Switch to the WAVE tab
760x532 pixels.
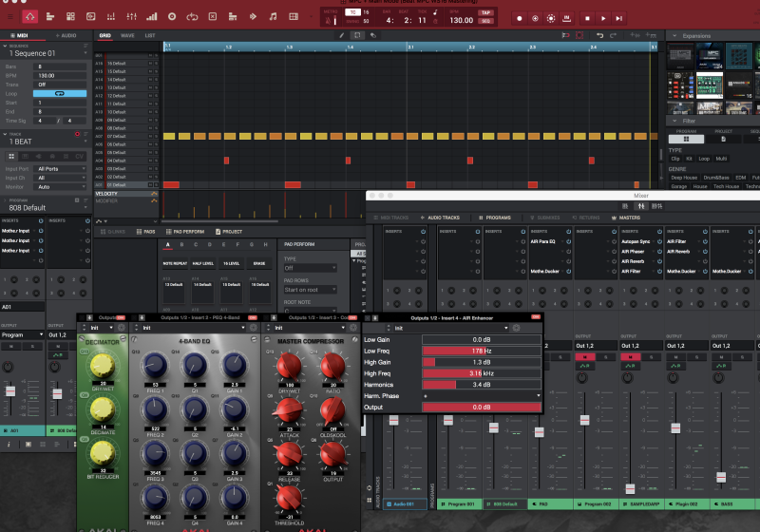(x=127, y=35)
